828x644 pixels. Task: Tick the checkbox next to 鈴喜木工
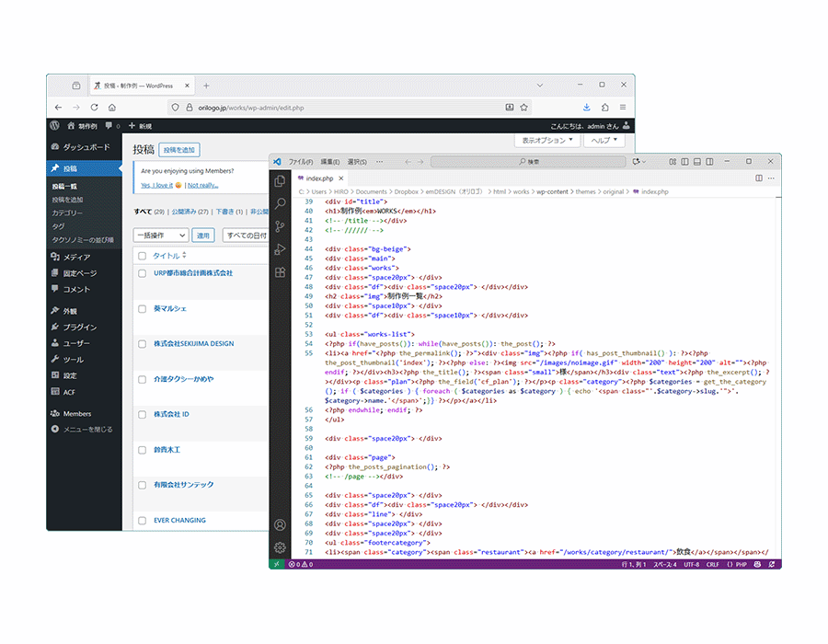[x=142, y=451]
